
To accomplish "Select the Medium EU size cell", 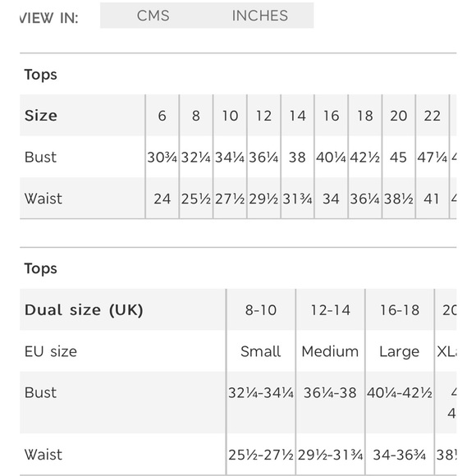I will (x=330, y=351).
